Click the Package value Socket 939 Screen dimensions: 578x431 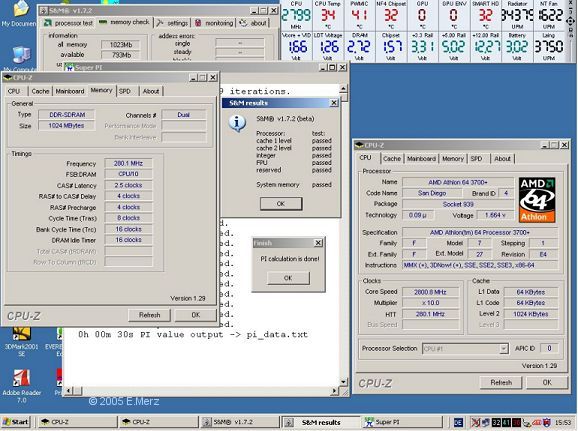tap(458, 204)
